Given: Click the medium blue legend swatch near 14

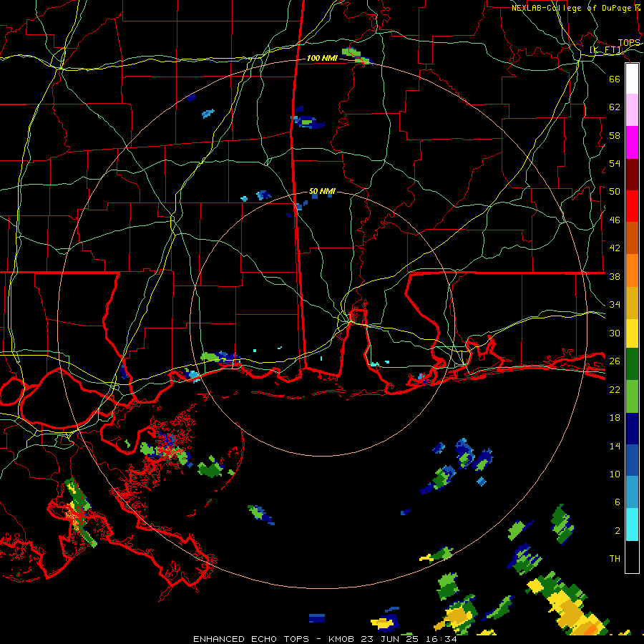Looking at the screenshot, I should coord(632,460).
